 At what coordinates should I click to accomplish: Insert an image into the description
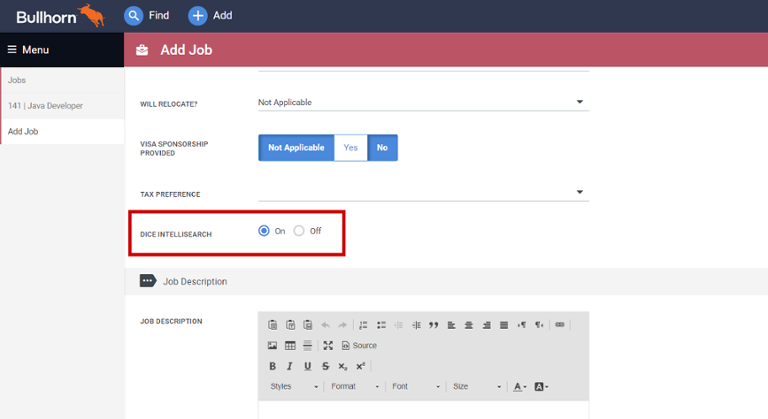[273, 345]
